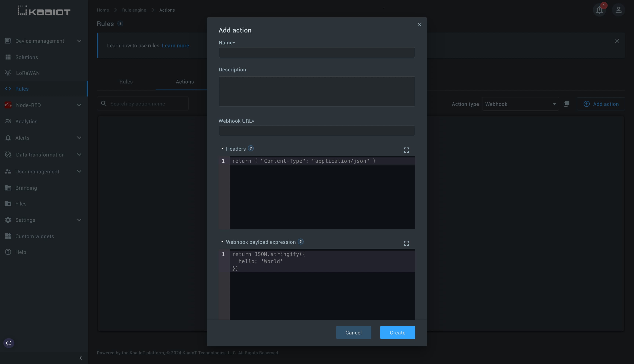This screenshot has width=634, height=364.
Task: Click the Settings gear icon
Action: pyautogui.click(x=8, y=220)
